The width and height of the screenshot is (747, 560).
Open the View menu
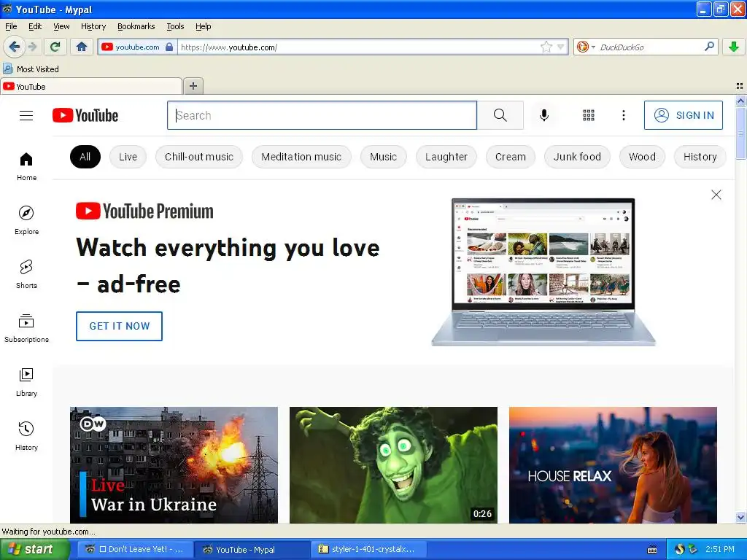point(61,26)
